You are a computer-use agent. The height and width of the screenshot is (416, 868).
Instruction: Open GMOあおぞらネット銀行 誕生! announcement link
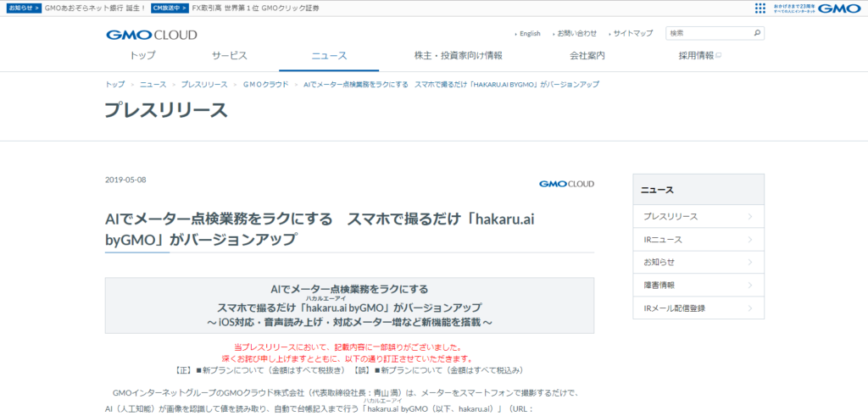point(95,8)
